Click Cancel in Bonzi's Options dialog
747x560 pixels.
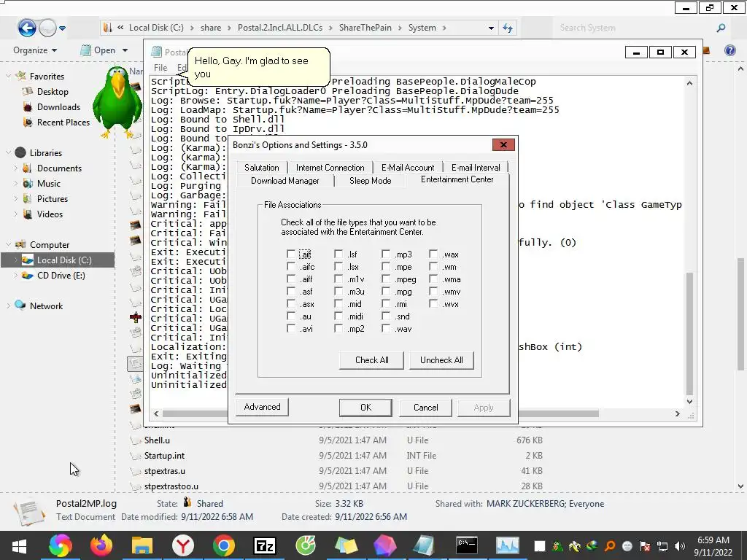pyautogui.click(x=425, y=407)
